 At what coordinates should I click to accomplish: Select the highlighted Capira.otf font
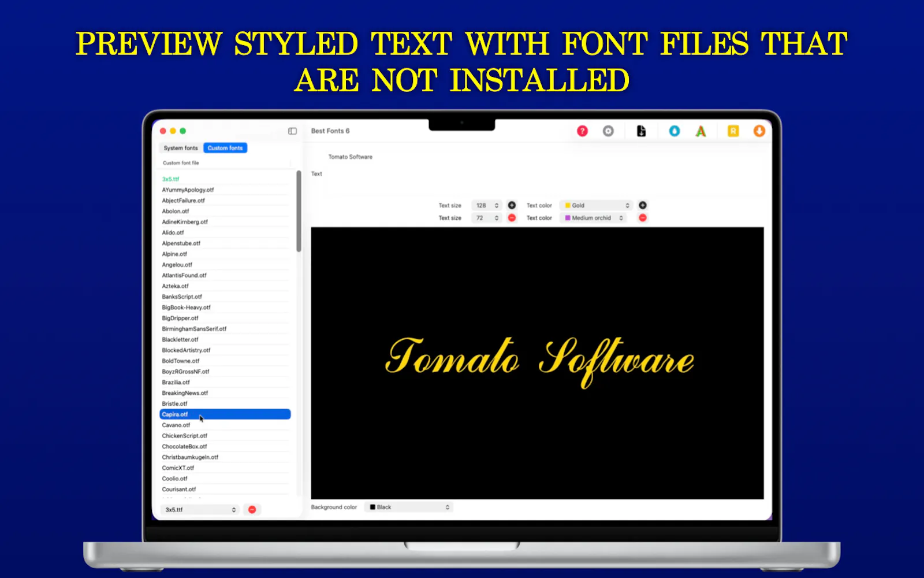(x=225, y=414)
